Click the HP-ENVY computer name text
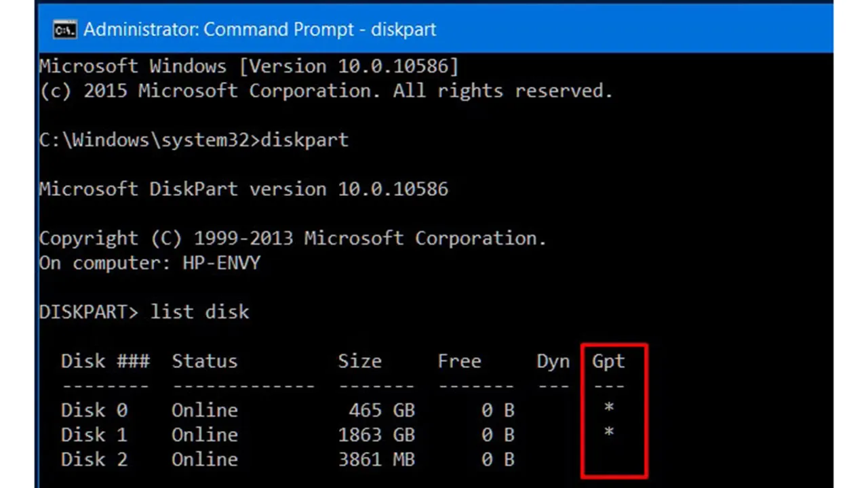Screen dimensions: 868x488 (220, 263)
